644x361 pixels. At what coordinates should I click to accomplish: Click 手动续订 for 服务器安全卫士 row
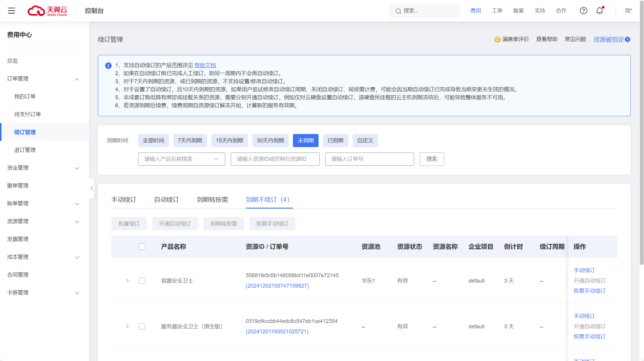[584, 316]
